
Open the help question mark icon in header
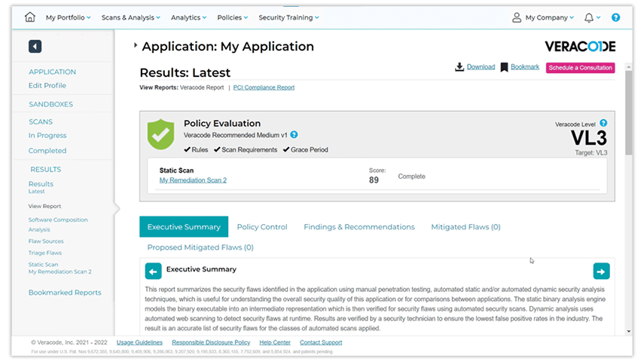pos(615,17)
